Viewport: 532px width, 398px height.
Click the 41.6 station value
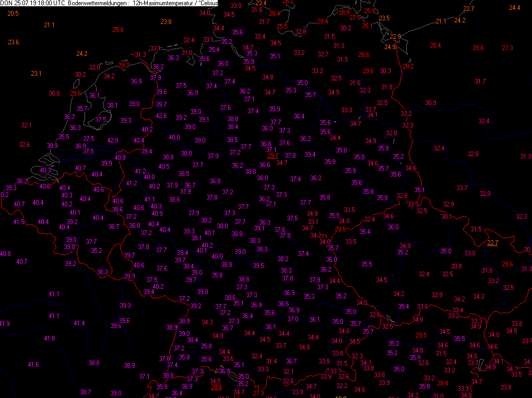coord(33,364)
